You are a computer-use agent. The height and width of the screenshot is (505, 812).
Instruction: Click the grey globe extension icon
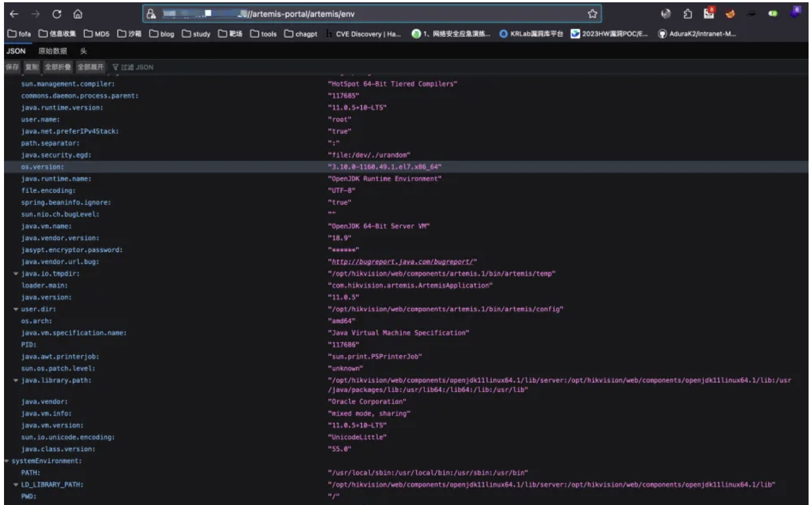coord(666,14)
